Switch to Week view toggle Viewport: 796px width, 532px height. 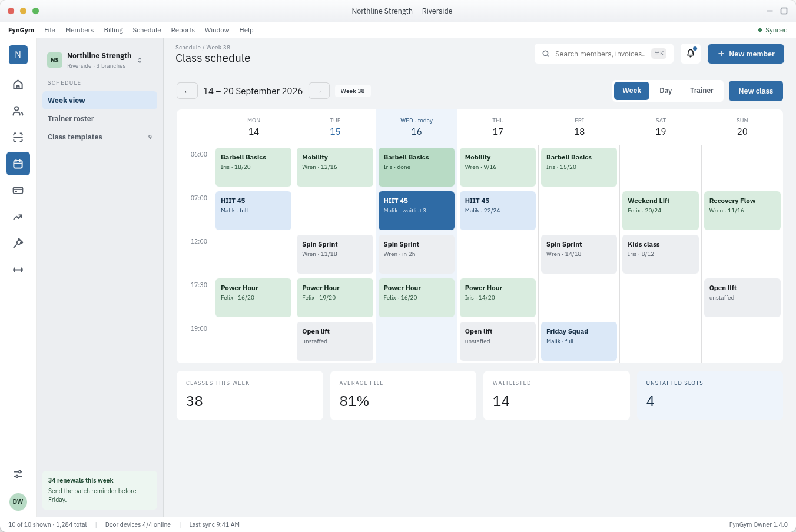coord(632,91)
